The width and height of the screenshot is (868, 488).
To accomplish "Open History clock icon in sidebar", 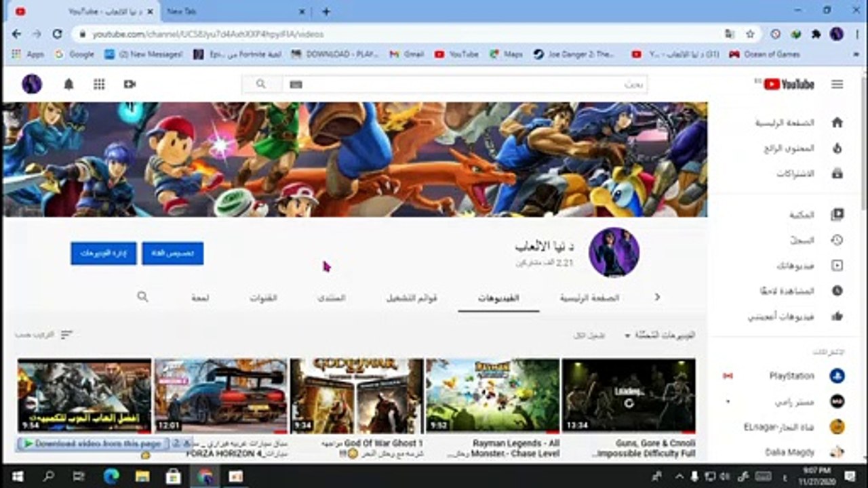I will point(837,240).
